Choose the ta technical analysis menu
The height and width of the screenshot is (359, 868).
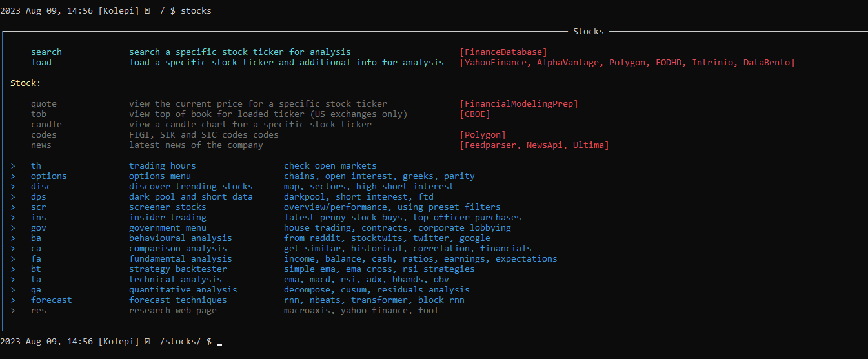pos(36,280)
